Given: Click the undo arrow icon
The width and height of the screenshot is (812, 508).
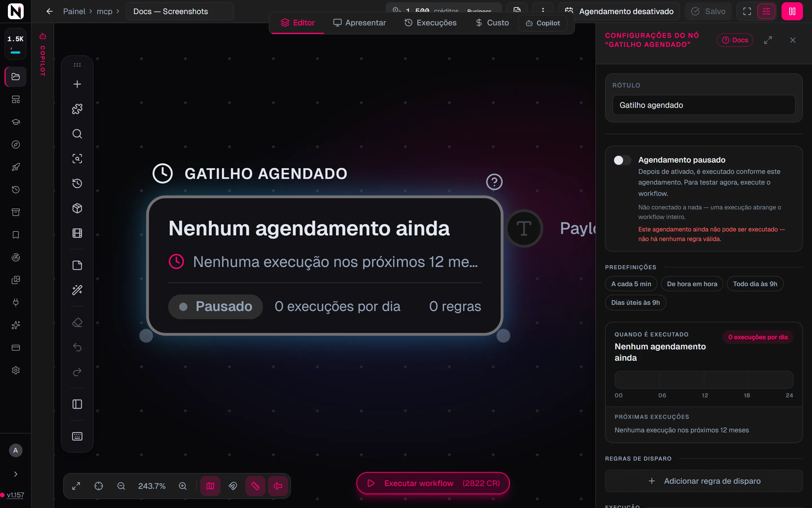Looking at the screenshot, I should pos(77,347).
